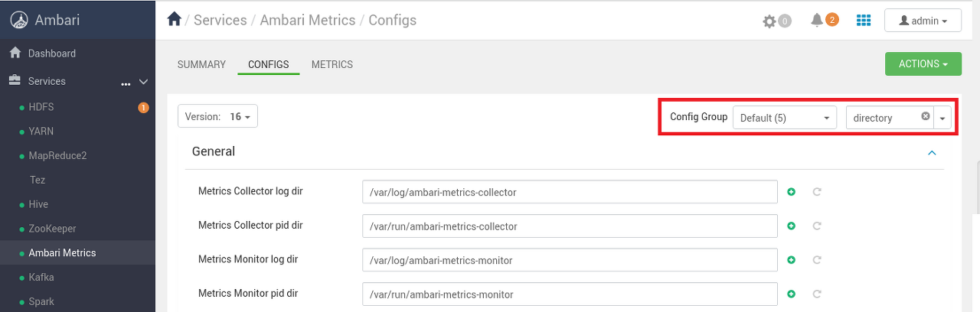Switch to the CONFIGS tab
The width and height of the screenshot is (980, 312).
coord(269,64)
